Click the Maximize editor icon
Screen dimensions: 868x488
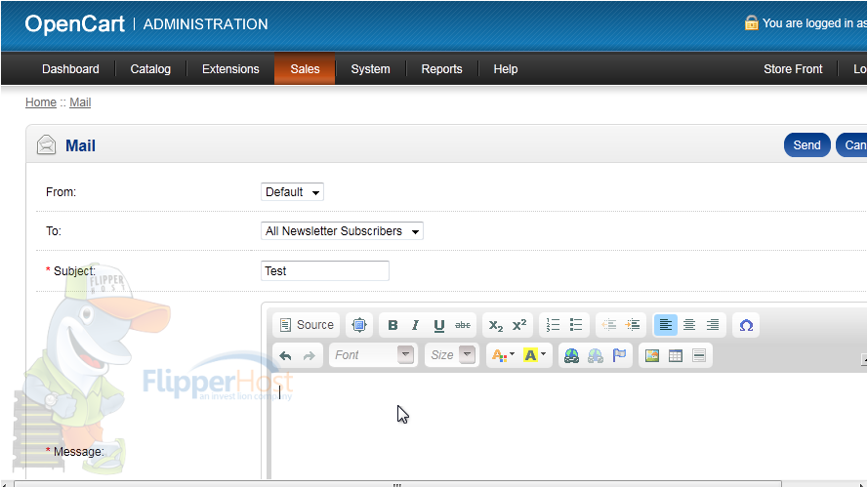(358, 325)
